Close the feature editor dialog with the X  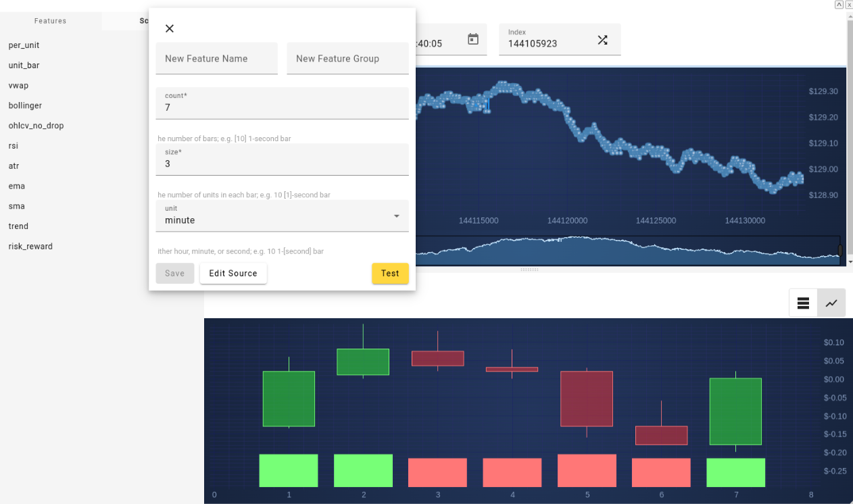(169, 28)
